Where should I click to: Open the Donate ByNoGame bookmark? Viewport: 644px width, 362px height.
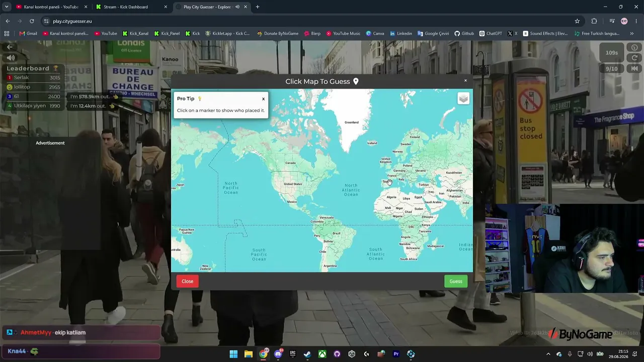pyautogui.click(x=278, y=34)
